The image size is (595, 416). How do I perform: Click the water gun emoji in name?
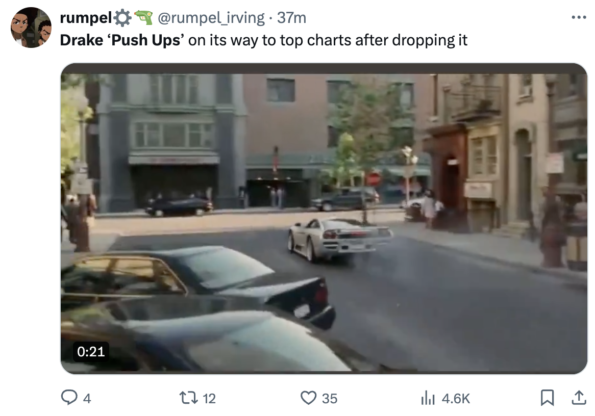pyautogui.click(x=143, y=17)
